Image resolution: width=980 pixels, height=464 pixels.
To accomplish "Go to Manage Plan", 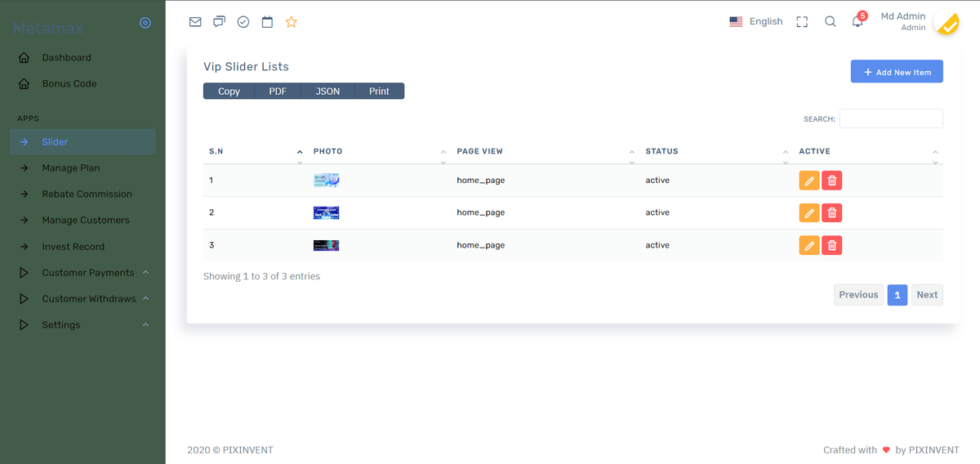I will click(82, 168).
